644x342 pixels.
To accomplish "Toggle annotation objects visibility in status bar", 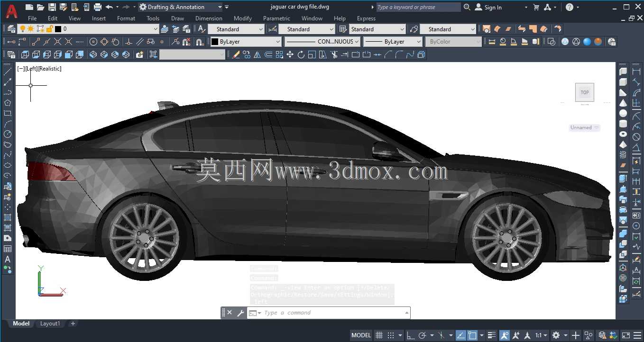I will 505,335.
